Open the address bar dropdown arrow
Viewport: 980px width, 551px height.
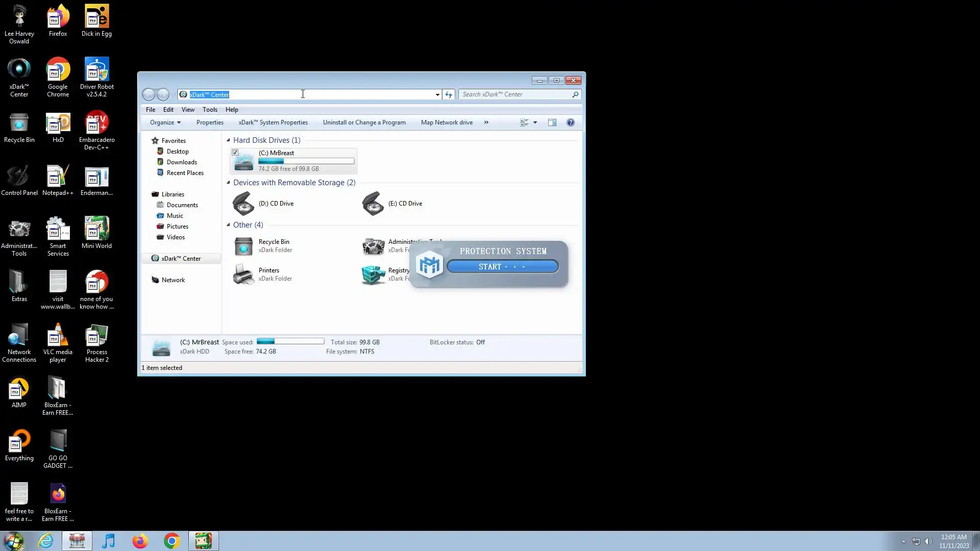coord(437,94)
